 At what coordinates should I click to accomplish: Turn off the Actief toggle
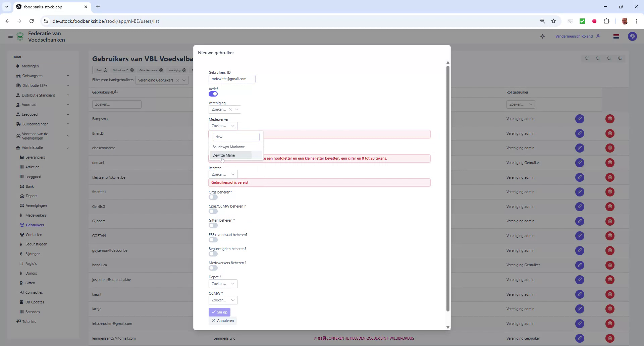pos(213,94)
